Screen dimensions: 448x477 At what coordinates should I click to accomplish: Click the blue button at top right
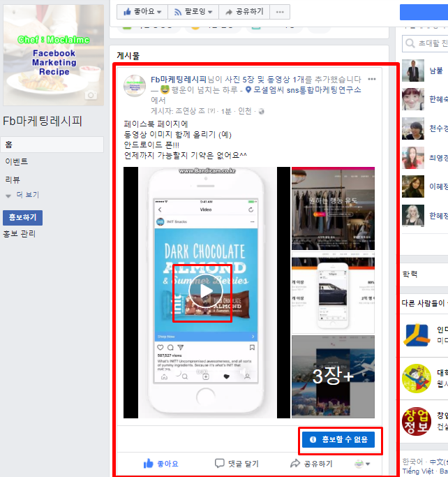point(424,12)
